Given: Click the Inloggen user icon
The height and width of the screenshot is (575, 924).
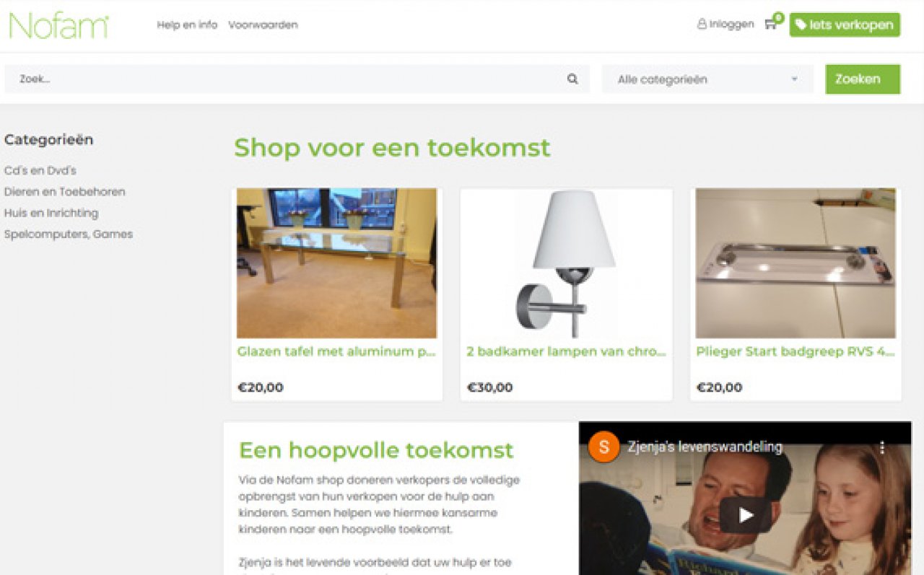Looking at the screenshot, I should [x=702, y=25].
